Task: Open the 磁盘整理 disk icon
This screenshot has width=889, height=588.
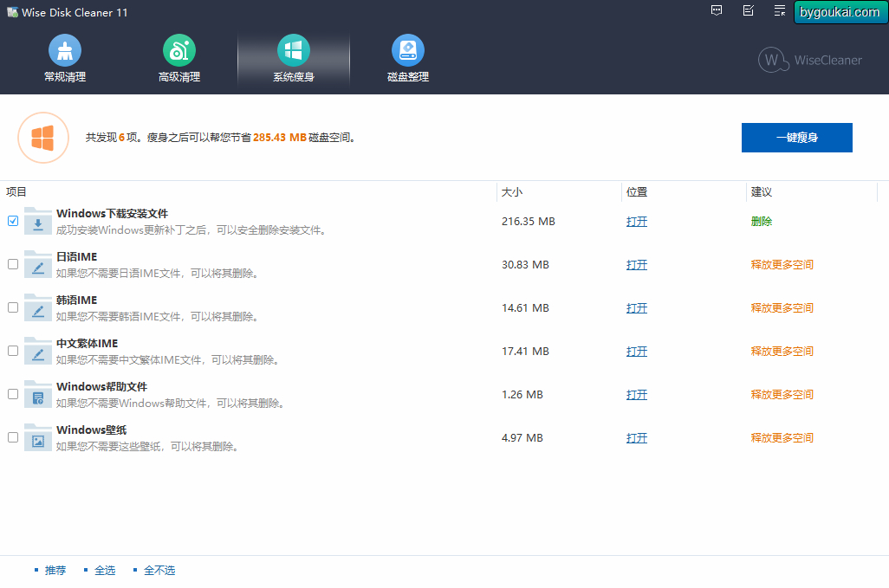Action: click(407, 50)
